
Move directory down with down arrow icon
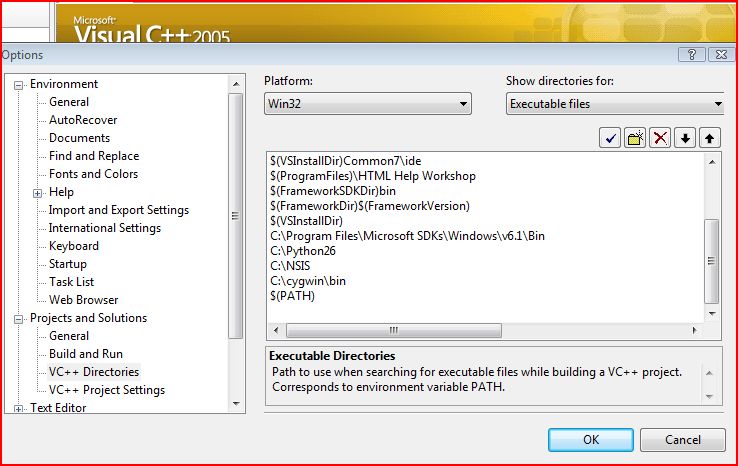685,138
